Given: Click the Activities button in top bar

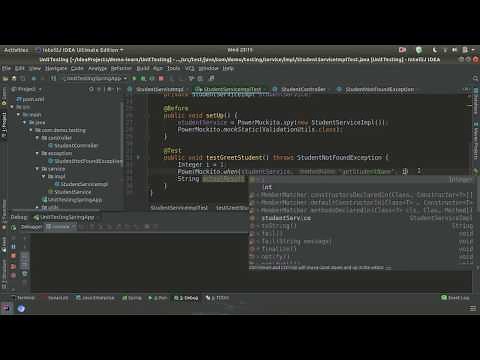Looking at the screenshot, I should click(x=16, y=50).
